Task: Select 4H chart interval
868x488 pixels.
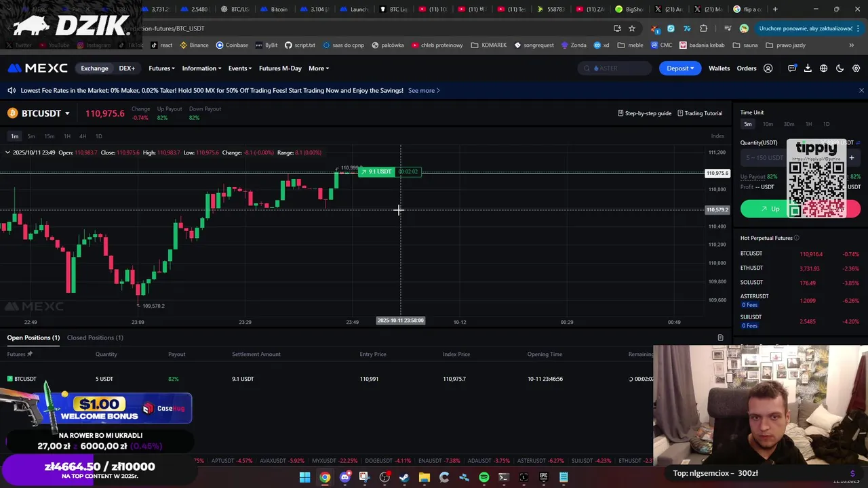Action: point(83,136)
